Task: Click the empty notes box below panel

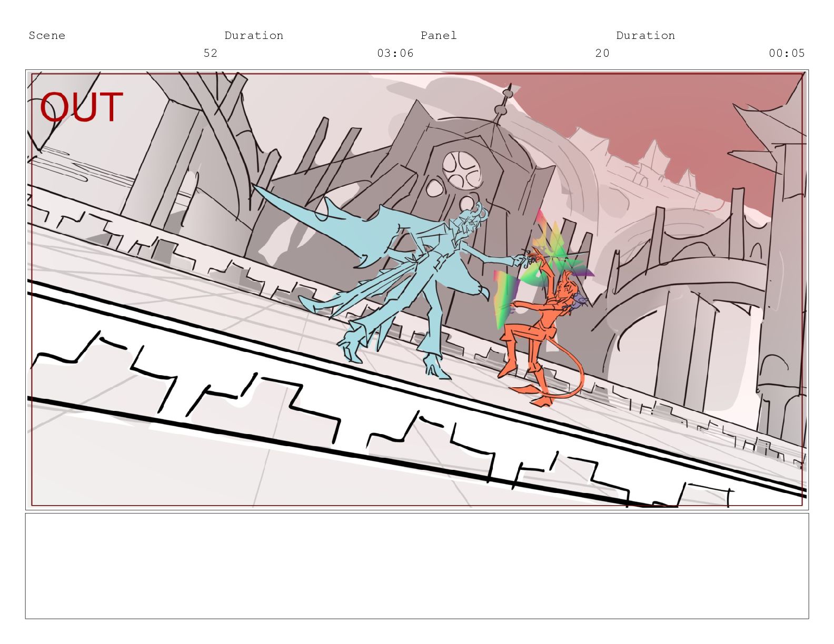Action: (417, 566)
